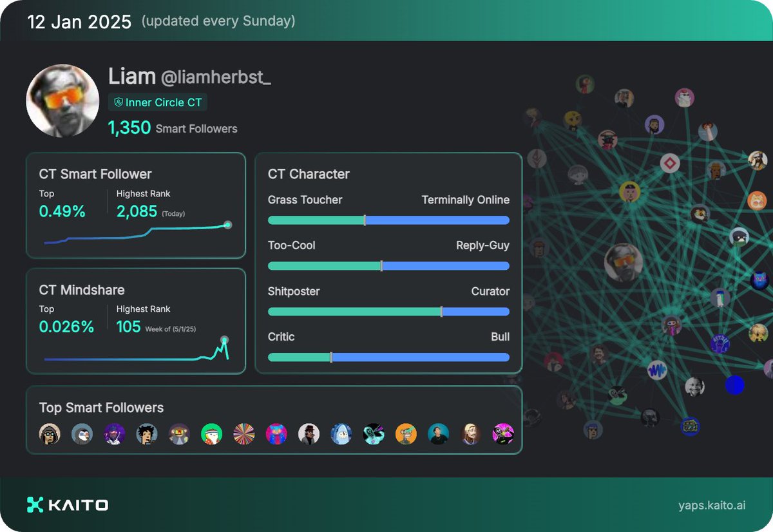This screenshot has height=532, width=773.
Task: Click the blue-and-yellow pixel art node in the lower graph
Action: click(x=691, y=426)
